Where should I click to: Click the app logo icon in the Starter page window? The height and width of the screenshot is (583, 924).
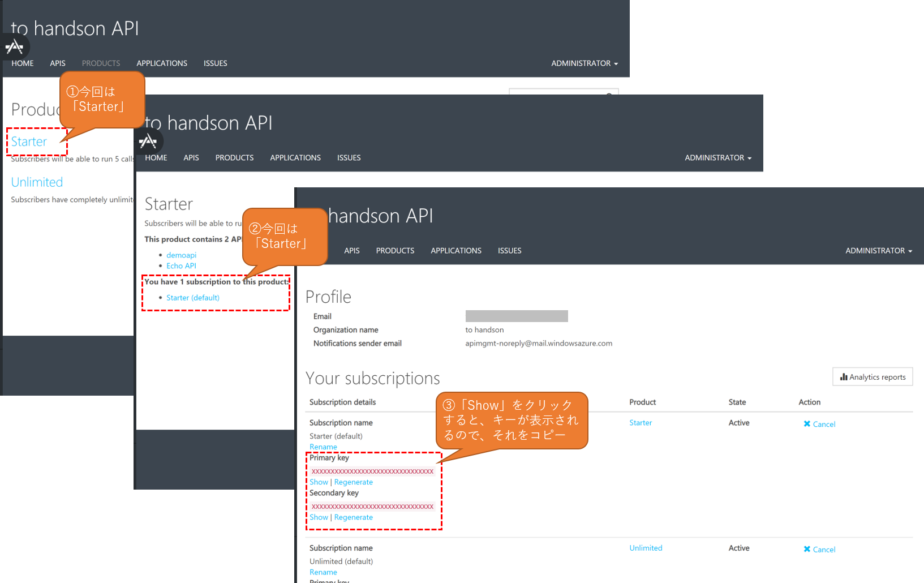[148, 141]
